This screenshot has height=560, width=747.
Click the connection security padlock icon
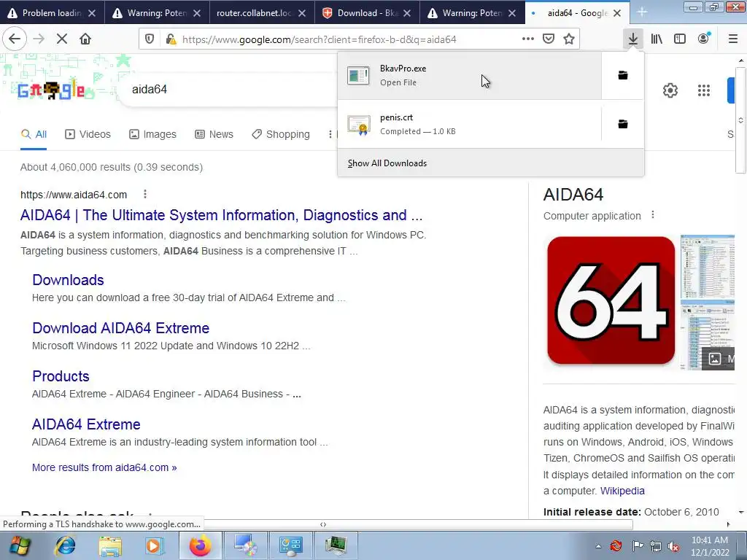[x=171, y=39]
